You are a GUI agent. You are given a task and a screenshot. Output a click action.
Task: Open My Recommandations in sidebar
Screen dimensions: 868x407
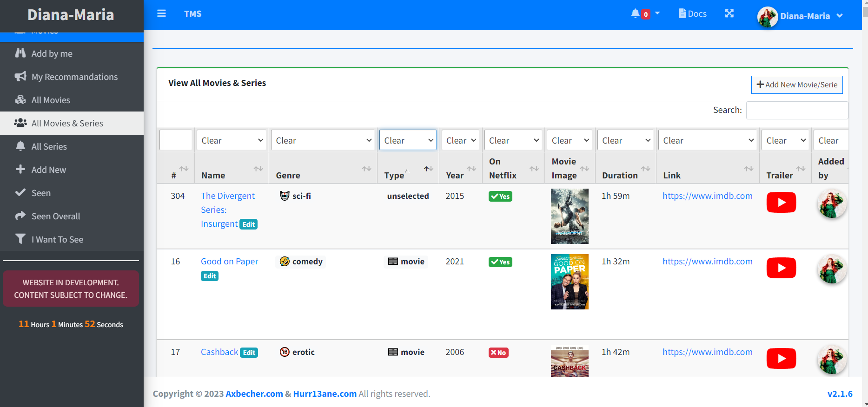(74, 77)
